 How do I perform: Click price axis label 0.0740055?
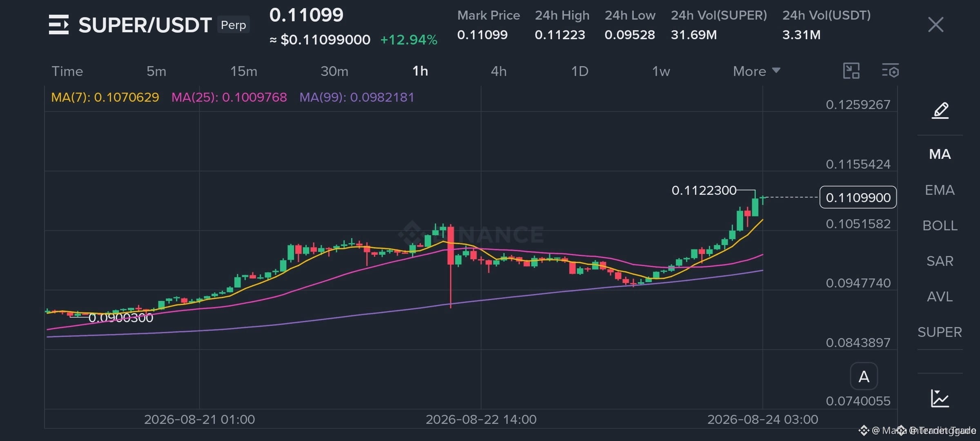coord(858,401)
